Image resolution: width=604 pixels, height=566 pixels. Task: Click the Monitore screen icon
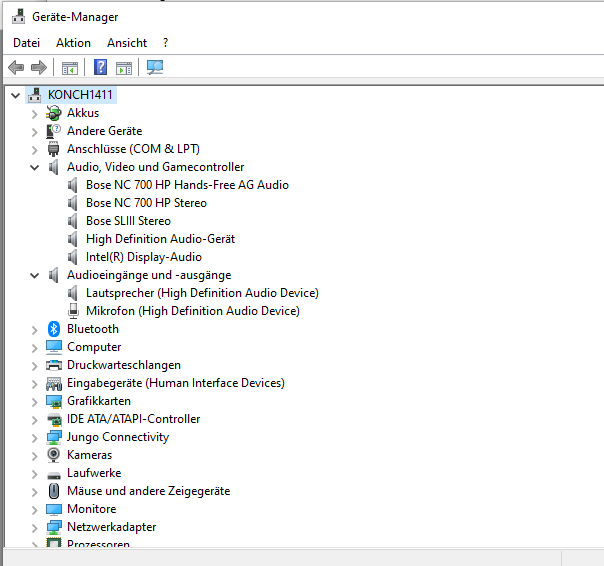(x=54, y=509)
